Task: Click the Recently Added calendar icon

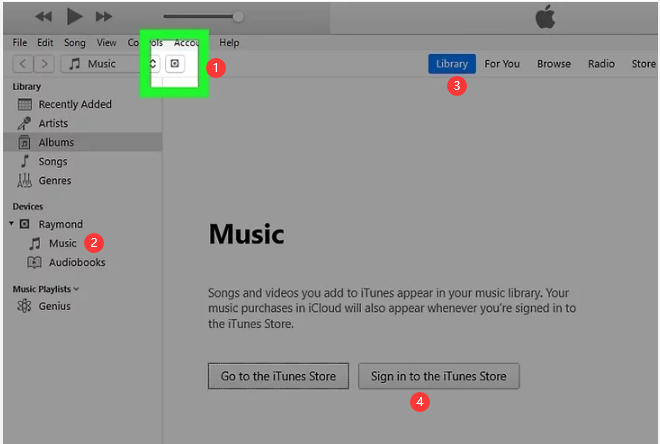Action: pyautogui.click(x=24, y=104)
